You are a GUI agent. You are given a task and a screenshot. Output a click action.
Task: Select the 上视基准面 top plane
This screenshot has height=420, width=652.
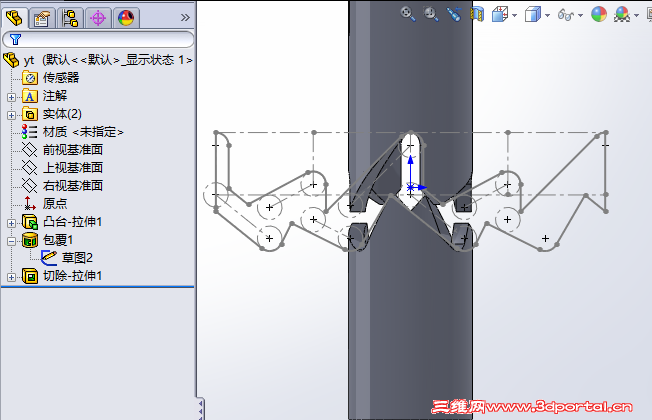[x=62, y=168]
